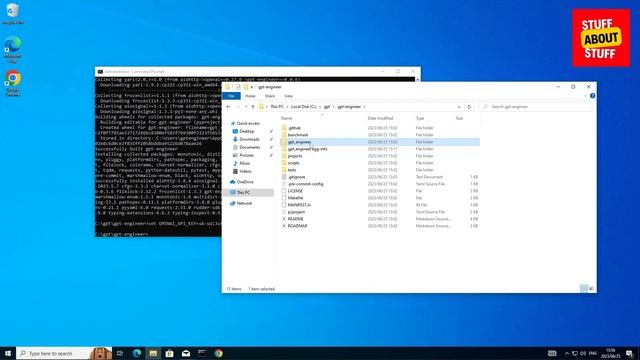The width and height of the screenshot is (640, 360).
Task: Select Quick access in navigation pane
Action: [x=248, y=123]
